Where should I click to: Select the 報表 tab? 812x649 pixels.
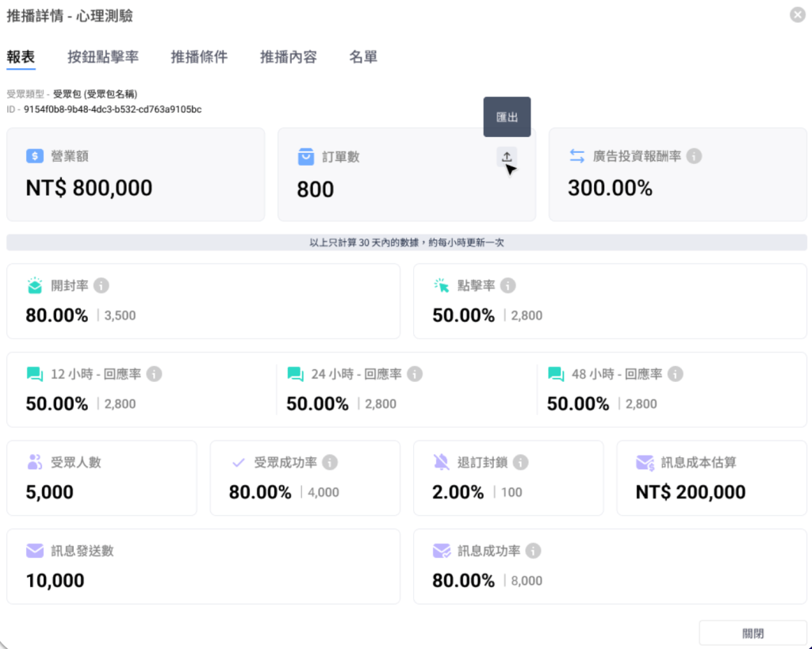point(21,57)
